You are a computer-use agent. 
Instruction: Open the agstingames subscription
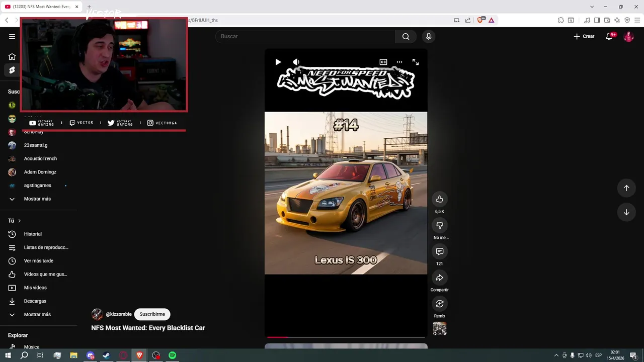tap(39, 186)
